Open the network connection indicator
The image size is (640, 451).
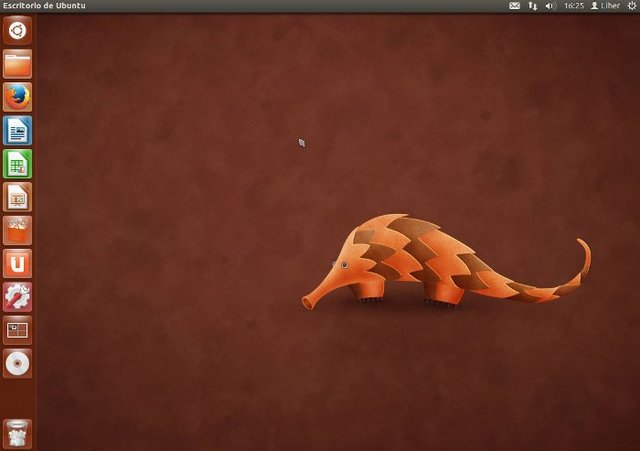click(x=533, y=6)
